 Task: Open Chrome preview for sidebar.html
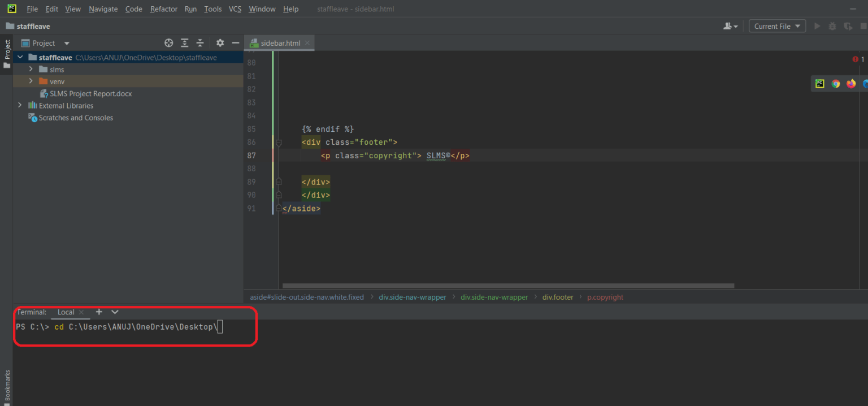click(x=836, y=83)
